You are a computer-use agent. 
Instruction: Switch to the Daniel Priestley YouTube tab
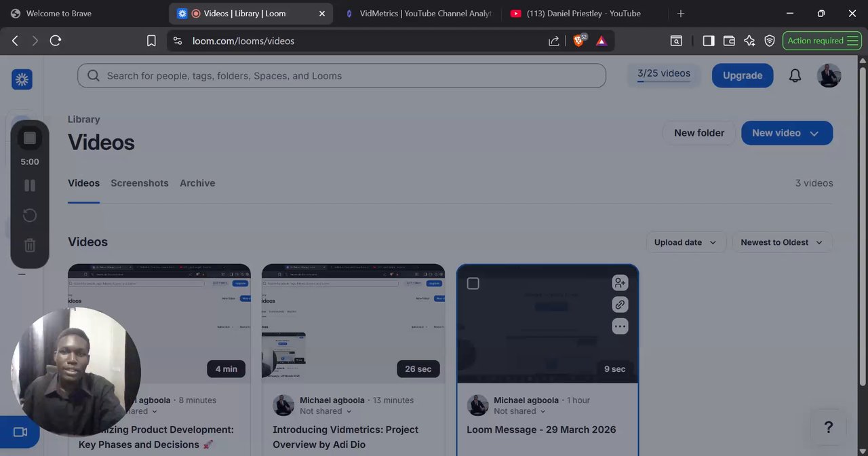click(x=583, y=14)
